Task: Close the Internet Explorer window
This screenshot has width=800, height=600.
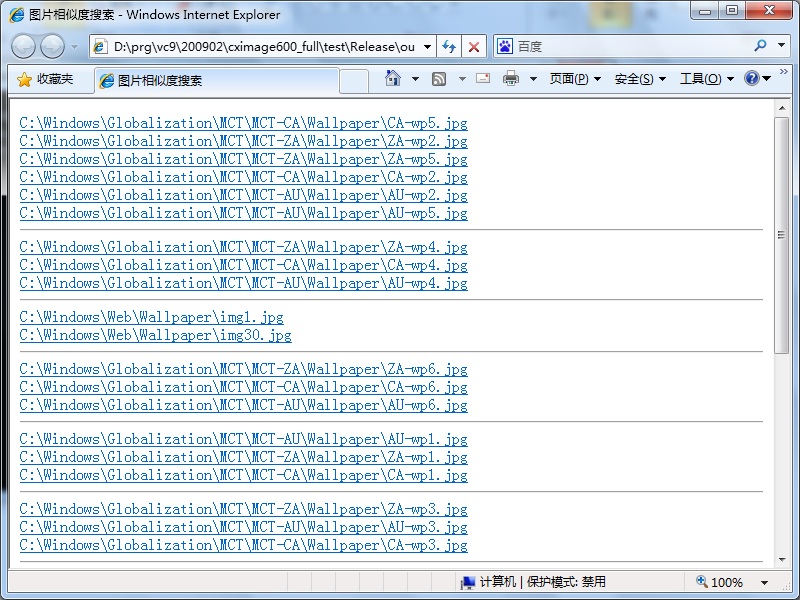Action: pyautogui.click(x=769, y=11)
